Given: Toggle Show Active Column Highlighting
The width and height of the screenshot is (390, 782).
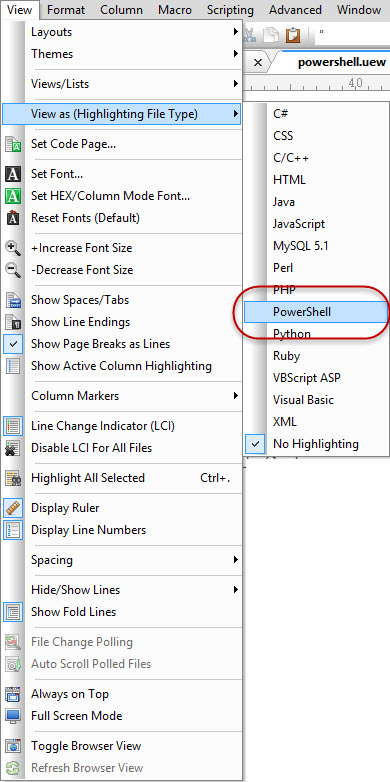Looking at the screenshot, I should 122,366.
